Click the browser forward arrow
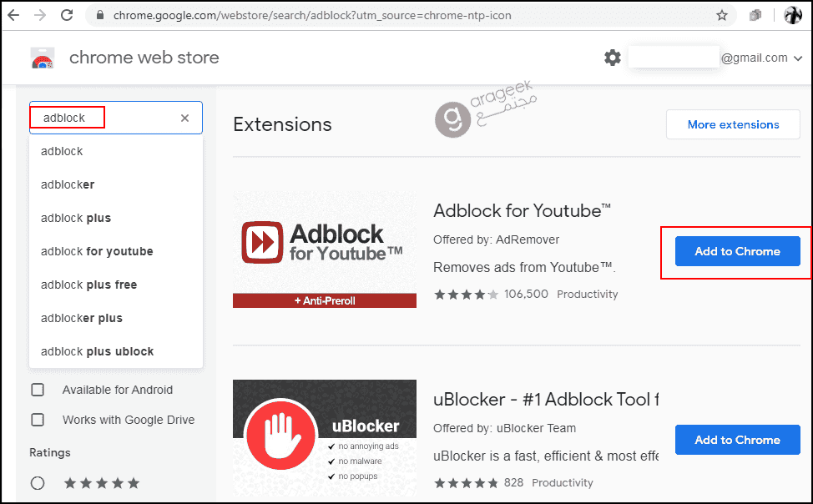The height and width of the screenshot is (504, 813). (40, 15)
